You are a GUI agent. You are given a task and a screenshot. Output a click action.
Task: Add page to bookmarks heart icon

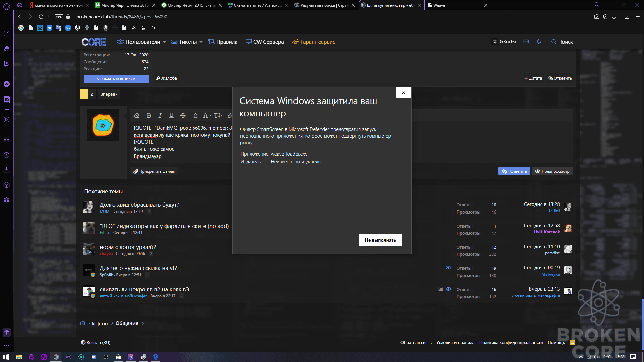(x=614, y=17)
